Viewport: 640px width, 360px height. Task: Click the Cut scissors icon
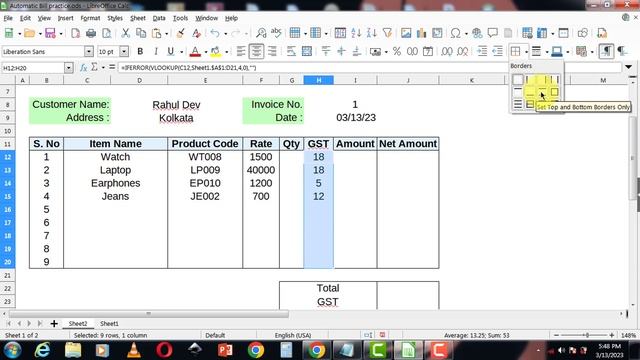click(x=125, y=33)
